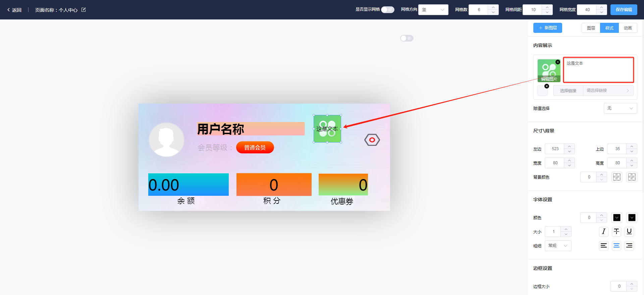Toggle italic text formatting
The width and height of the screenshot is (644, 295).
click(604, 232)
